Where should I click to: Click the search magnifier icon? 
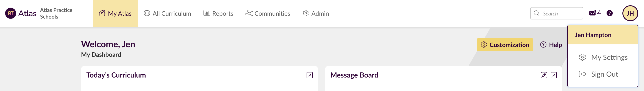tap(537, 13)
